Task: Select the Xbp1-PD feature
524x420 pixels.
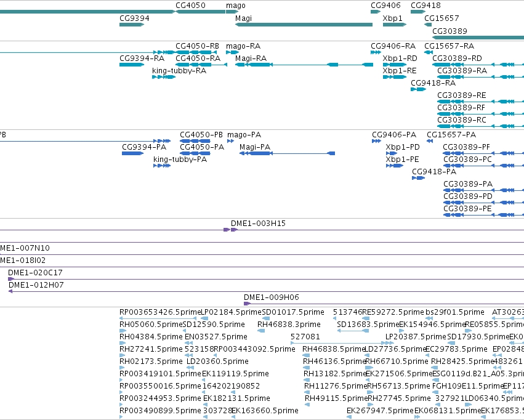Action: pyautogui.click(x=392, y=153)
